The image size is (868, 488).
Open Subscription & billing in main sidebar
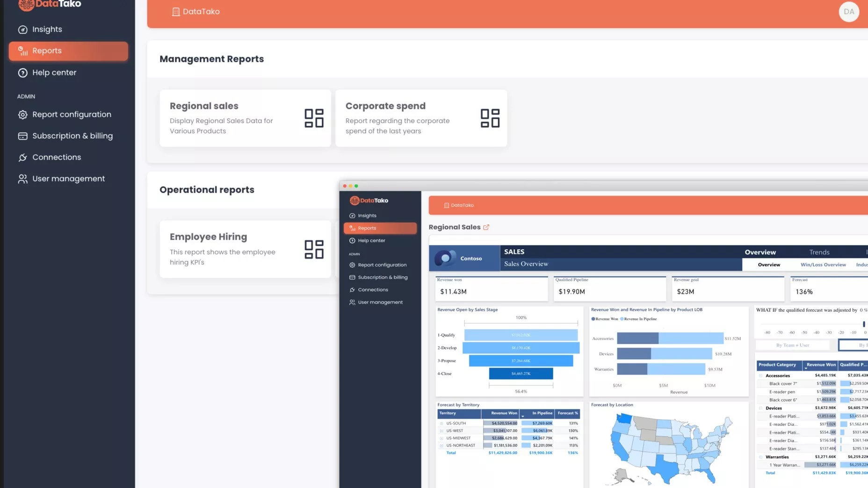tap(72, 136)
